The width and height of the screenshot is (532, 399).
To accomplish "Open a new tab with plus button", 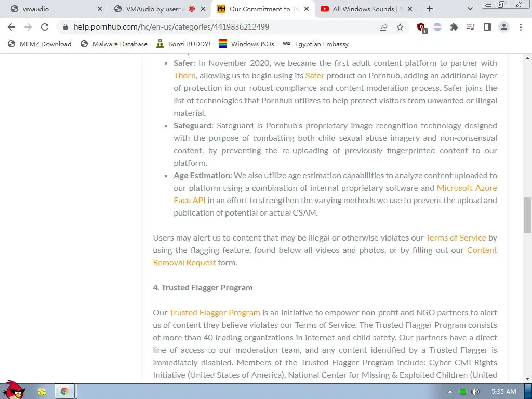I will (430, 9).
